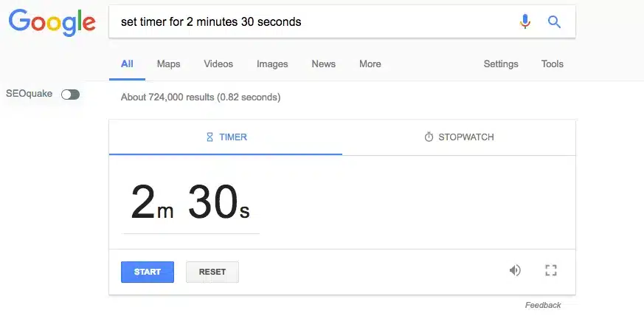
Task: Open the More search options menu
Action: click(x=370, y=64)
